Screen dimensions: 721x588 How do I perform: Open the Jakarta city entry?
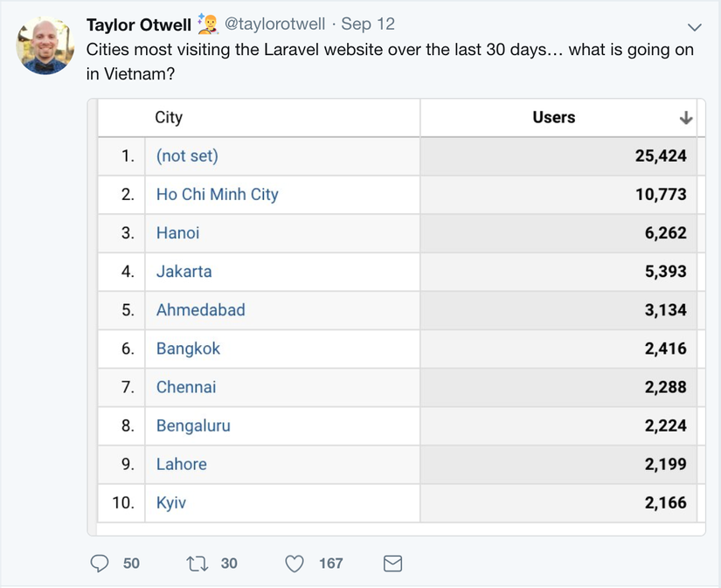coord(184,272)
